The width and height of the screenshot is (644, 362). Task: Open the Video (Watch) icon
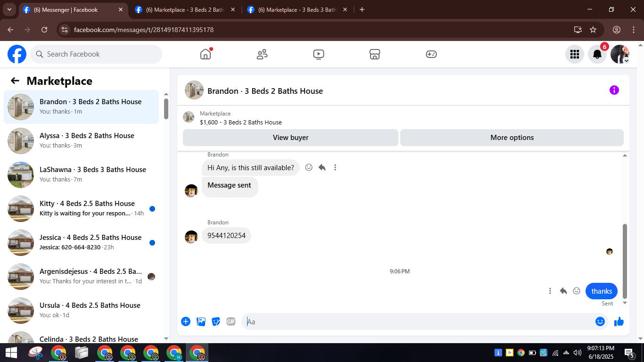click(x=319, y=54)
